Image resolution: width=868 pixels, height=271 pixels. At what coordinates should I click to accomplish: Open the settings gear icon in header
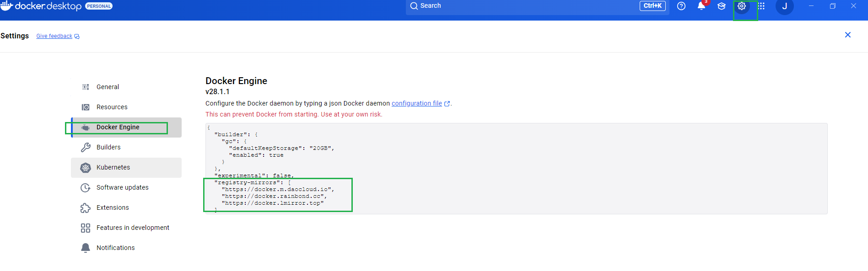[742, 6]
